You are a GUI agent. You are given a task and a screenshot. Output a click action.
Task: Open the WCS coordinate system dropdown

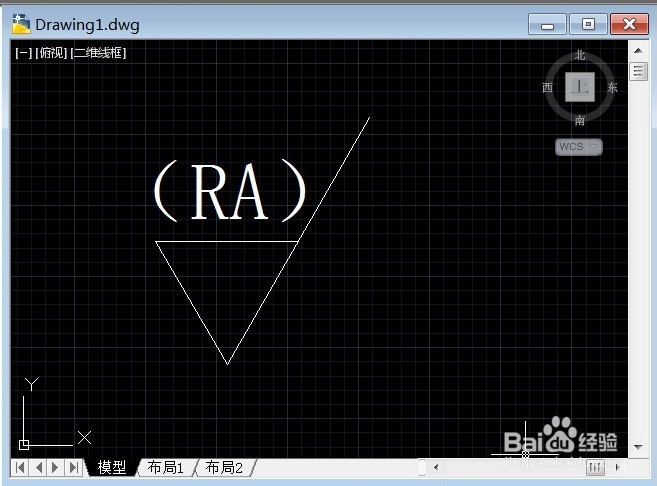tap(579, 147)
